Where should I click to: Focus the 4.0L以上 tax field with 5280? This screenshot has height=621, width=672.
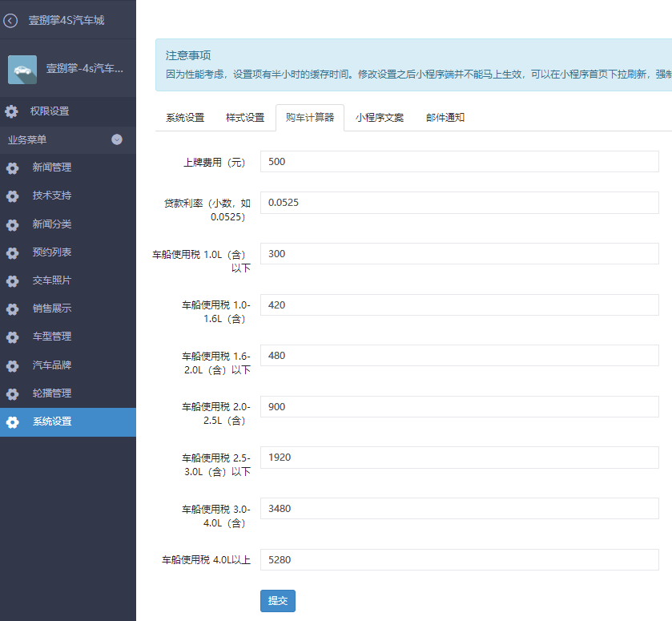point(460,559)
